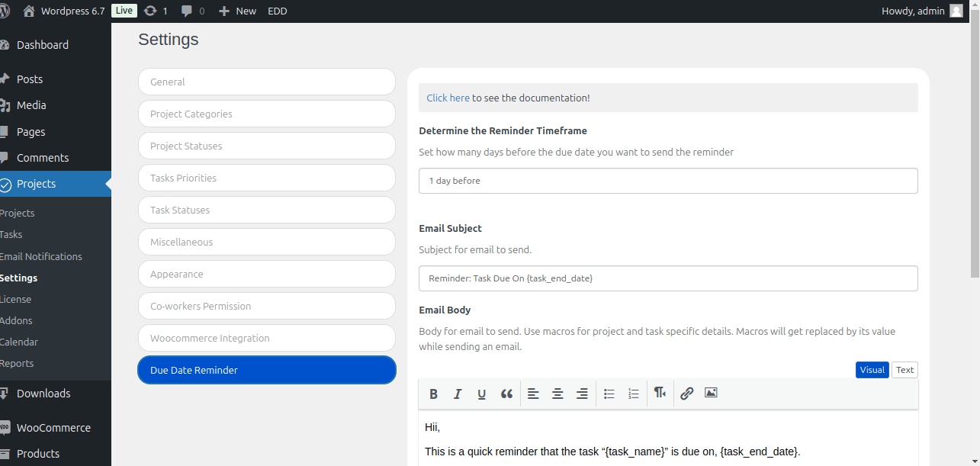The height and width of the screenshot is (466, 980).
Task: Click the Email Subject input field
Action: (x=668, y=278)
